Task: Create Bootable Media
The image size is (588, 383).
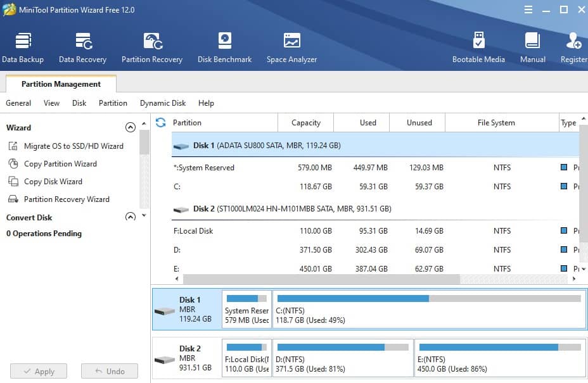Action: tap(478, 48)
